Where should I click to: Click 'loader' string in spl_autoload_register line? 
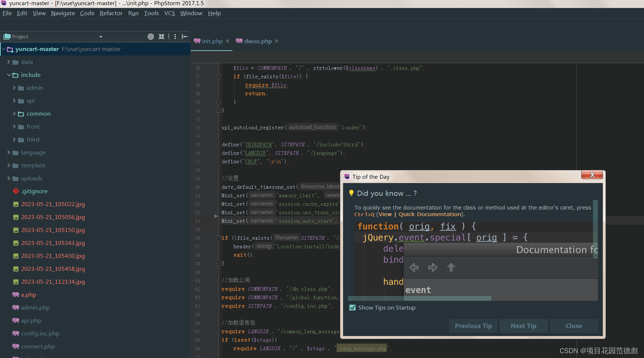(350, 127)
